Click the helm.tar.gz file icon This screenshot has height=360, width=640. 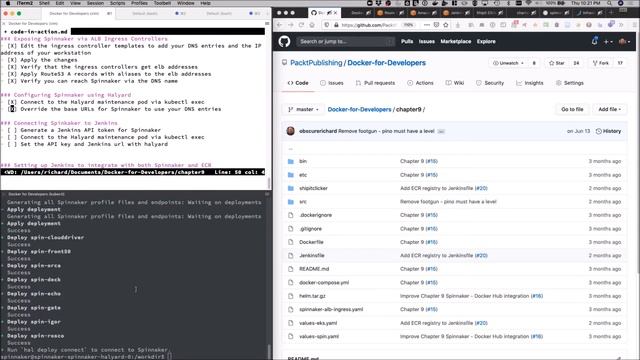click(x=291, y=296)
